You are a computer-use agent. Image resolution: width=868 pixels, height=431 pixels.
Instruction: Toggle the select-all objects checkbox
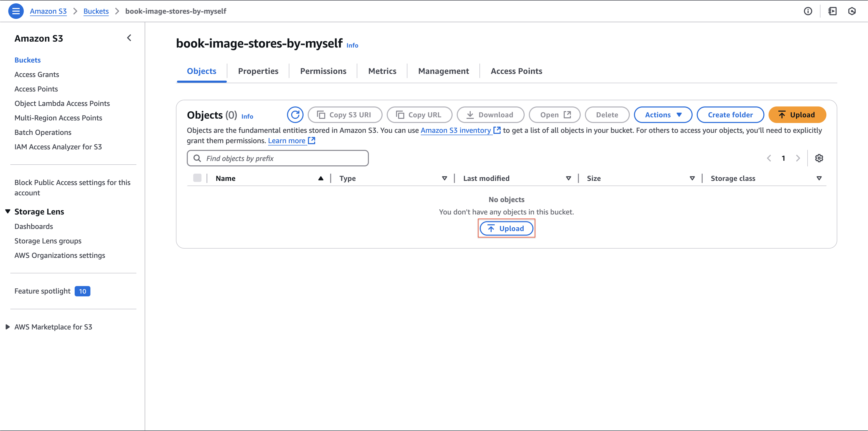(x=197, y=178)
